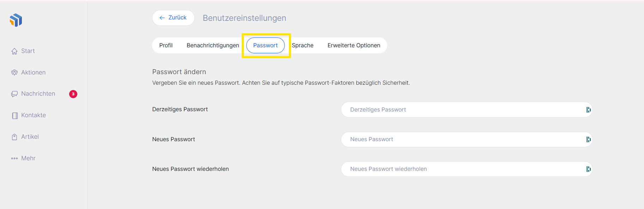
Task: Open Start via the house icon
Action: [x=14, y=51]
